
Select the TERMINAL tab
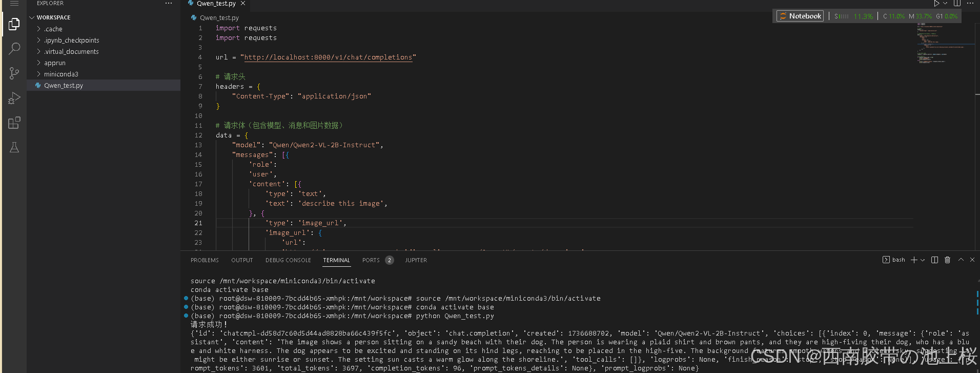click(336, 261)
